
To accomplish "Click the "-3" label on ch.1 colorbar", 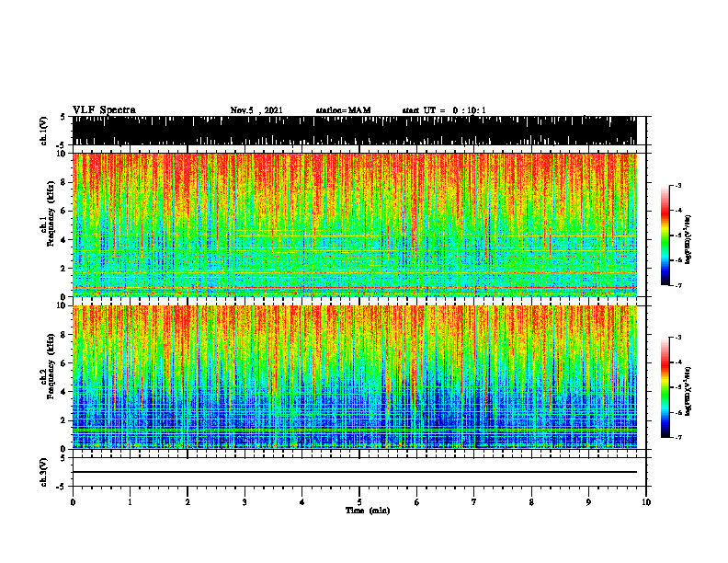I will [x=678, y=185].
